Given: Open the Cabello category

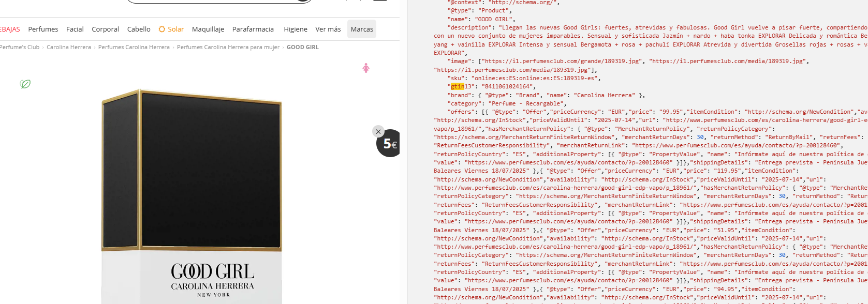Looking at the screenshot, I should click(x=139, y=29).
